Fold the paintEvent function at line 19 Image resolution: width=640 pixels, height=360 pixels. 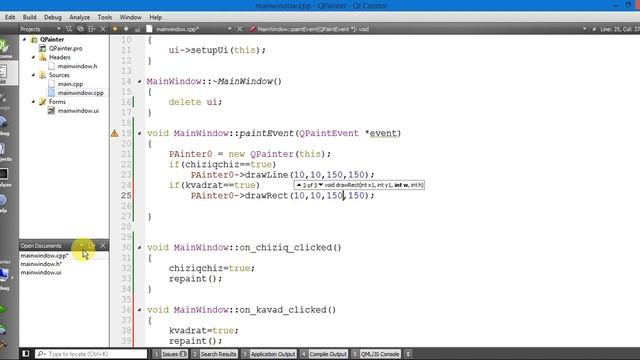pos(140,133)
